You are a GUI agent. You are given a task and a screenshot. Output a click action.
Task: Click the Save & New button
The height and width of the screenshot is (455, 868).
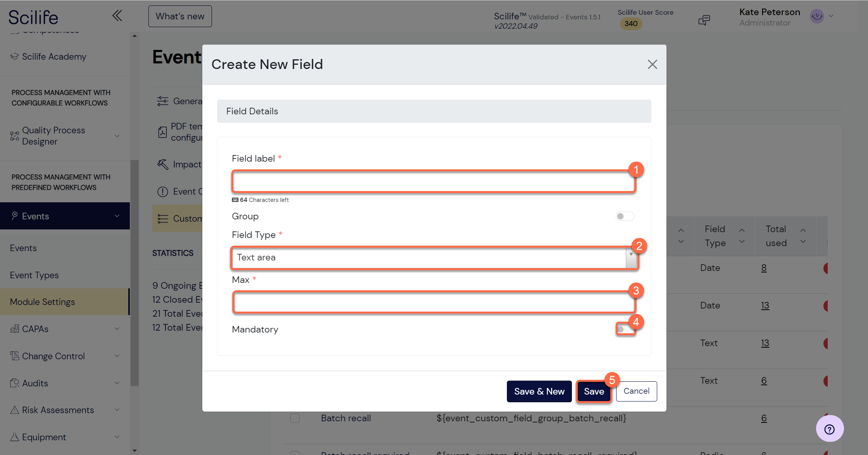point(539,391)
